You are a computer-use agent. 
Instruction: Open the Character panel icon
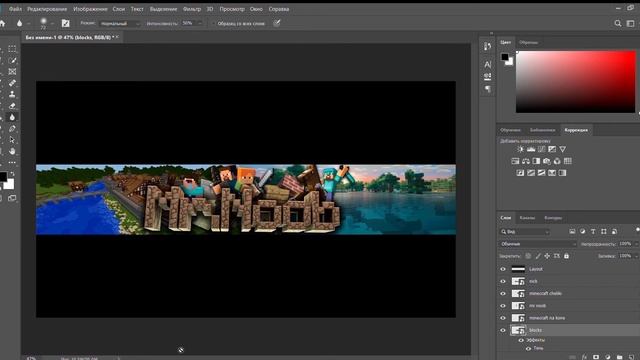pos(487,64)
